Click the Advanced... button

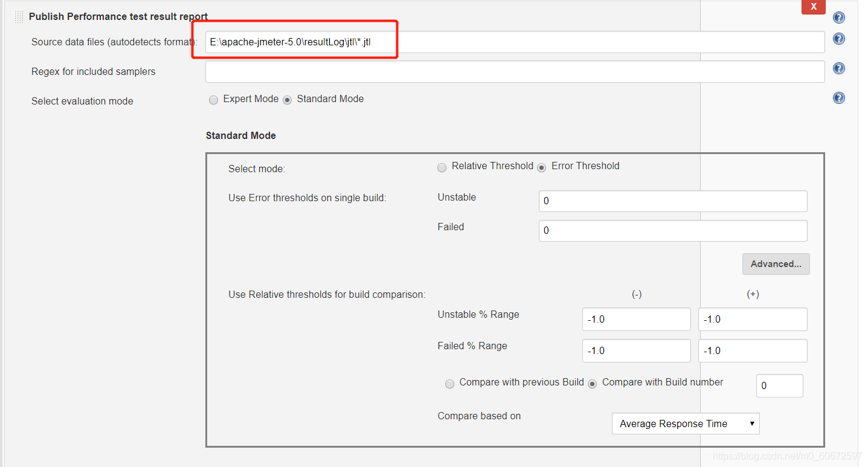tap(776, 264)
